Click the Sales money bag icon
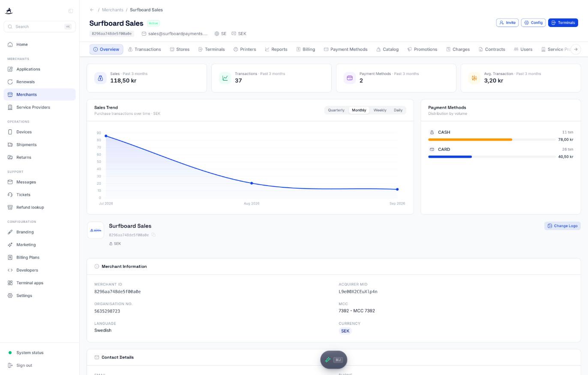 100,78
